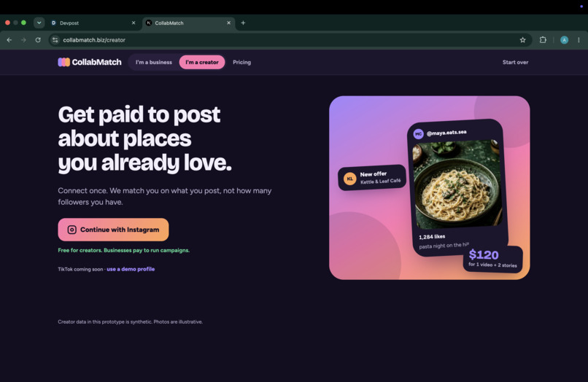588x382 pixels.
Task: Go back with the browser back arrow
Action: pos(9,40)
